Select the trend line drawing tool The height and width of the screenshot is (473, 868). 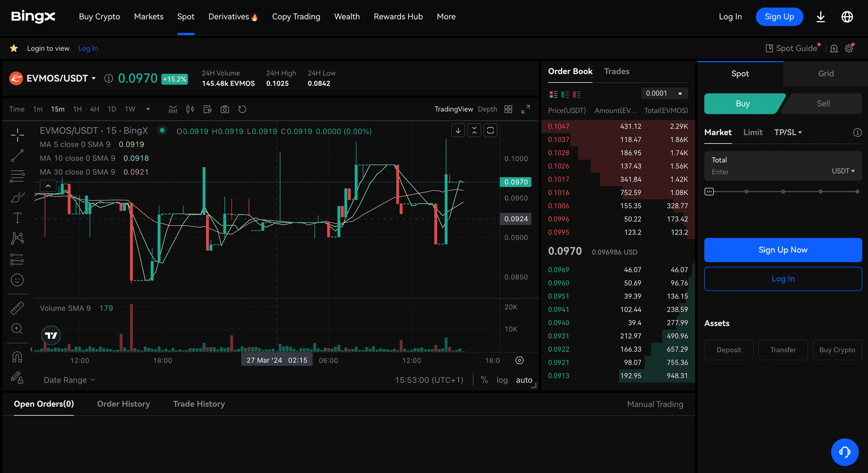(17, 155)
